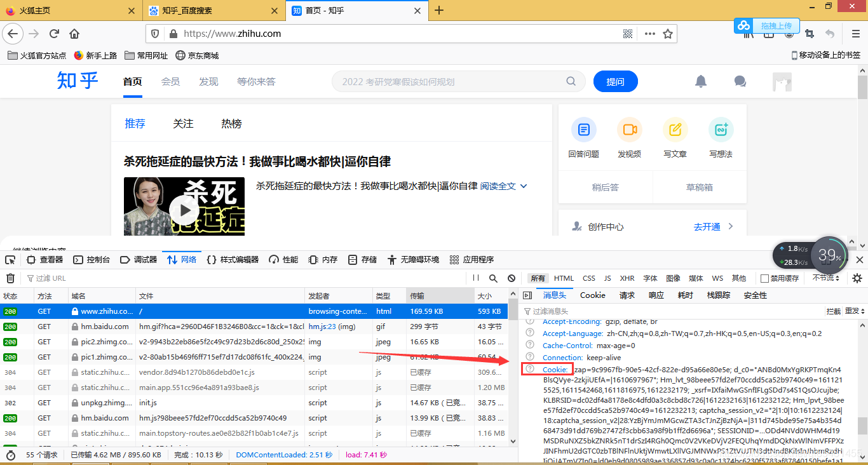Click the Firefox back arrow button
Screen dimensions: 868x465
coord(13,34)
